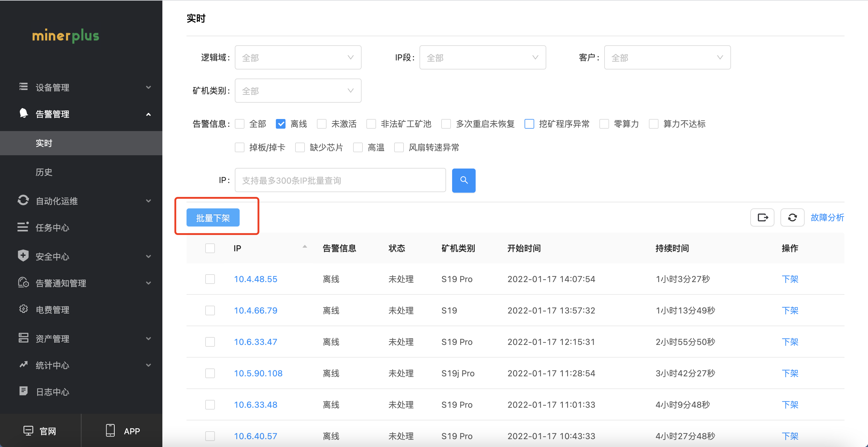Check the 挖矿程序异常 checkbox

click(529, 124)
